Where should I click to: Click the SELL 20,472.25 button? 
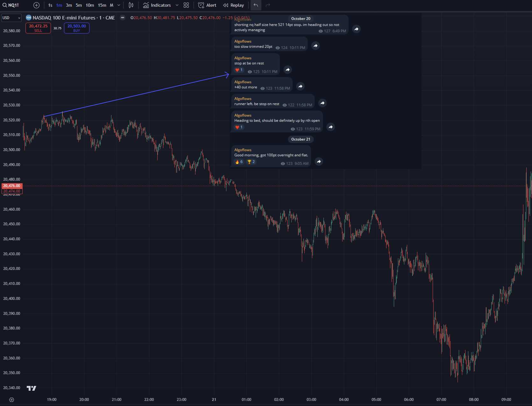[38, 28]
